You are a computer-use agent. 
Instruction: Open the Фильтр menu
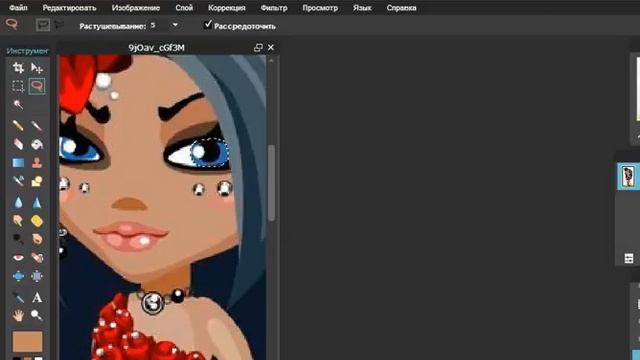point(274,8)
